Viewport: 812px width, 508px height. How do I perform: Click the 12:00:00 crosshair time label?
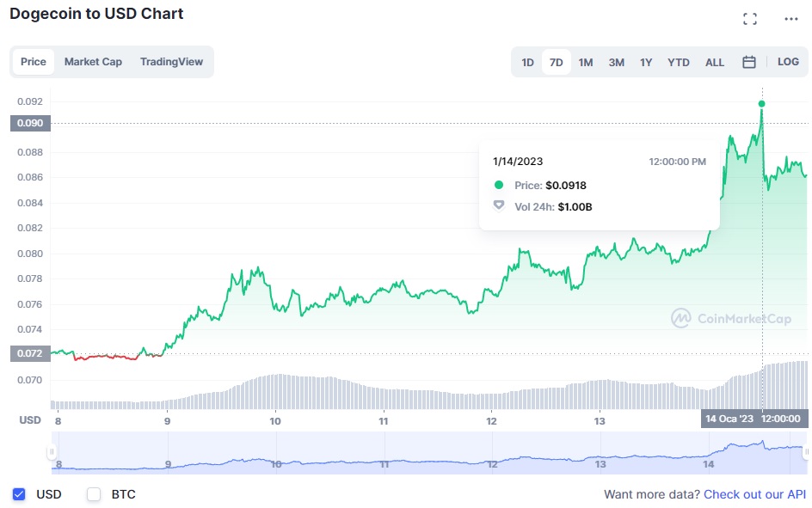coord(781,419)
